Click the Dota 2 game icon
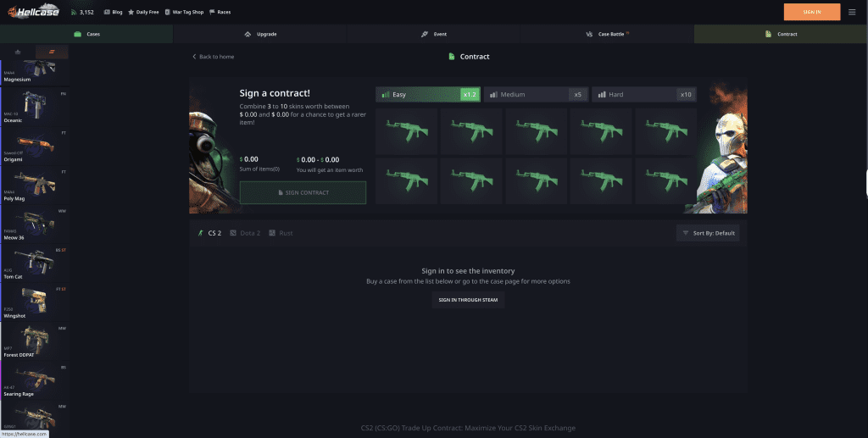The width and height of the screenshot is (868, 438). point(233,233)
